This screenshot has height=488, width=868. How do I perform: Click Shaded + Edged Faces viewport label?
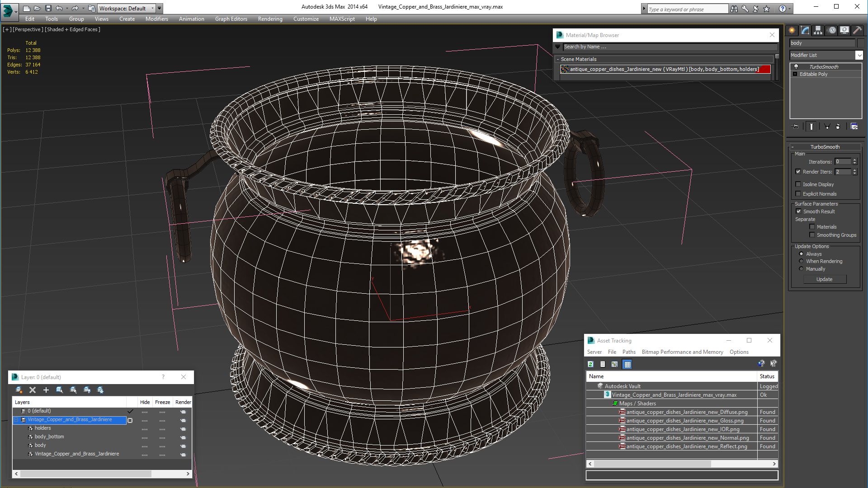(x=73, y=29)
